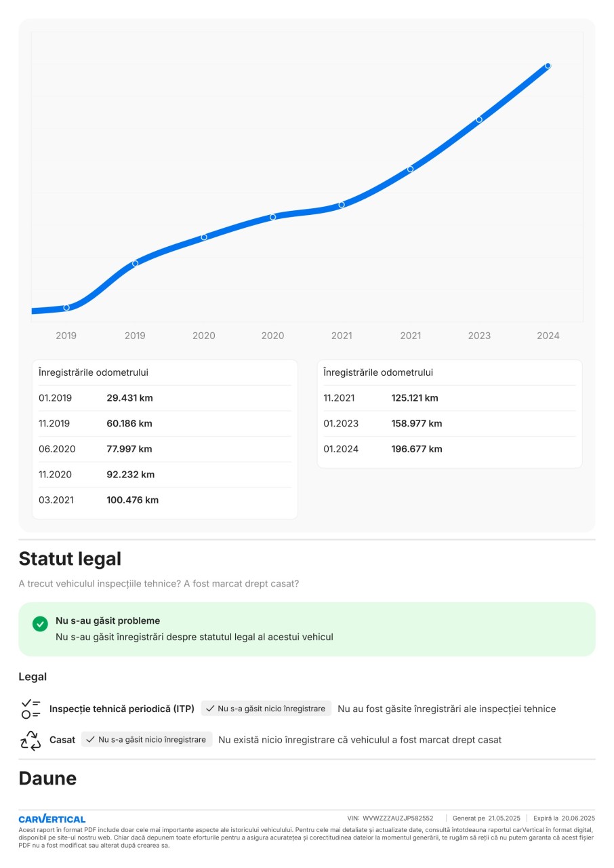Click the 'Nu s-au găsit probleme' message title
This screenshot has width=614, height=868.
coord(108,620)
